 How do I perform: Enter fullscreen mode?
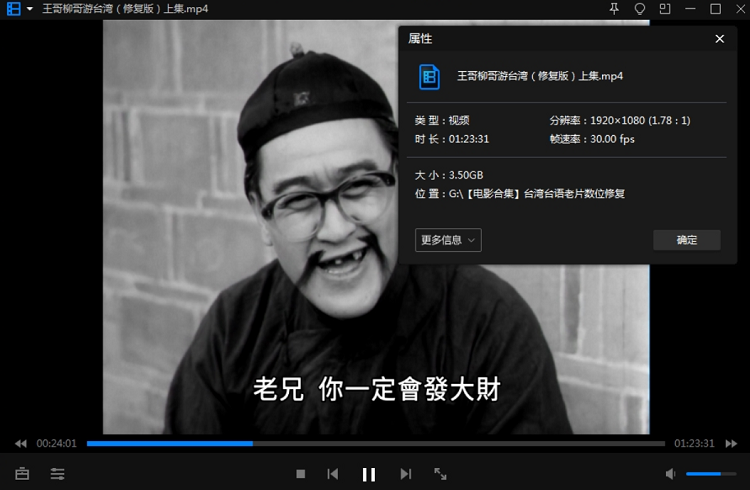tap(440, 474)
